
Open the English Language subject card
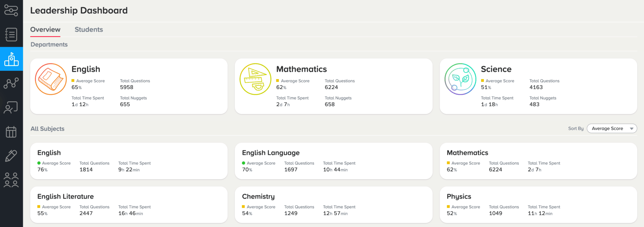tap(334, 161)
